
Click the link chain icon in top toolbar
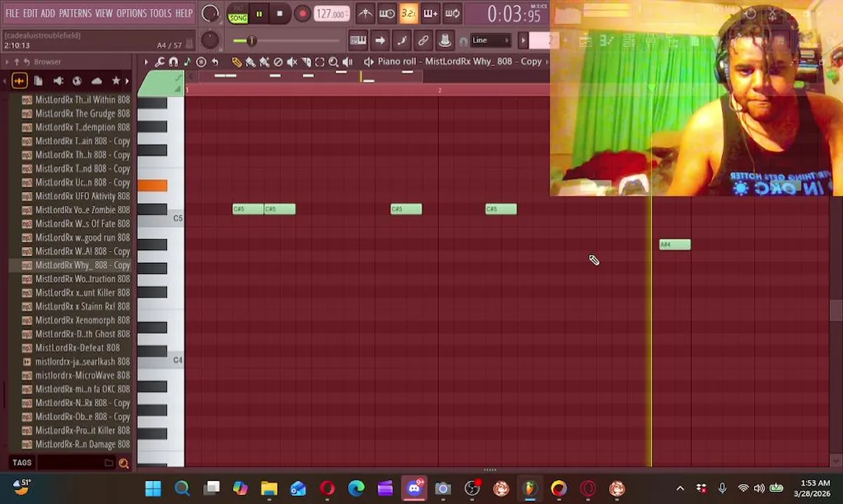[x=423, y=41]
